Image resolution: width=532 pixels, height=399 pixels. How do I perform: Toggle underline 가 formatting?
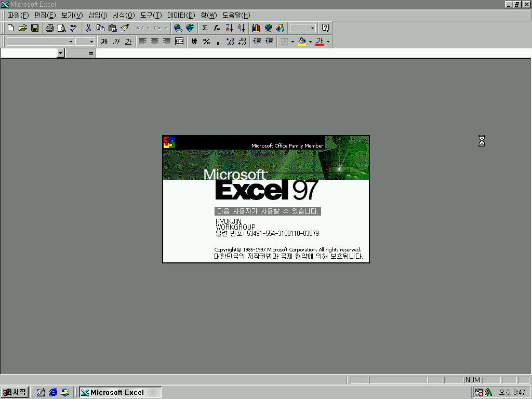128,42
